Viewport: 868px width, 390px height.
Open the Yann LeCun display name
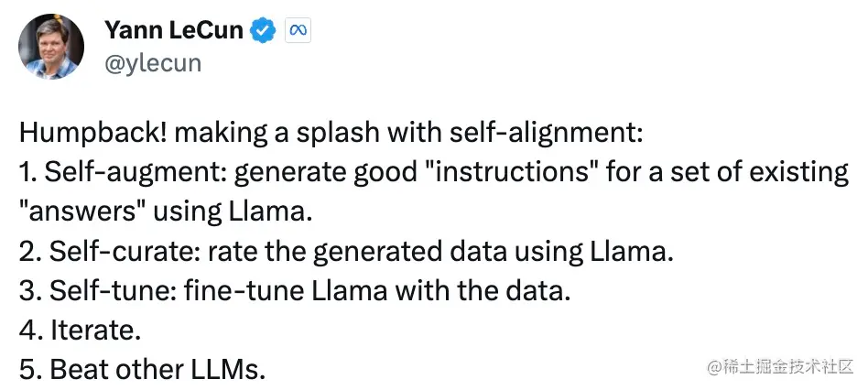click(x=174, y=30)
